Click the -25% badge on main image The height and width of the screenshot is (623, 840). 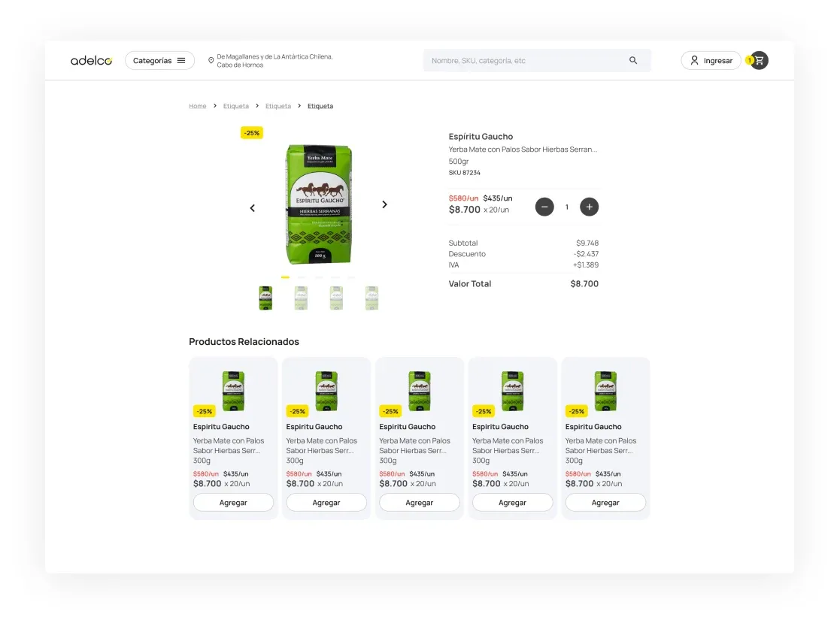click(252, 133)
